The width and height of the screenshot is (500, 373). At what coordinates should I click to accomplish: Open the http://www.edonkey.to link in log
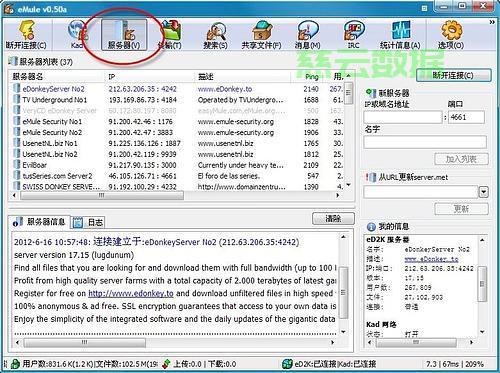pyautogui.click(x=131, y=293)
